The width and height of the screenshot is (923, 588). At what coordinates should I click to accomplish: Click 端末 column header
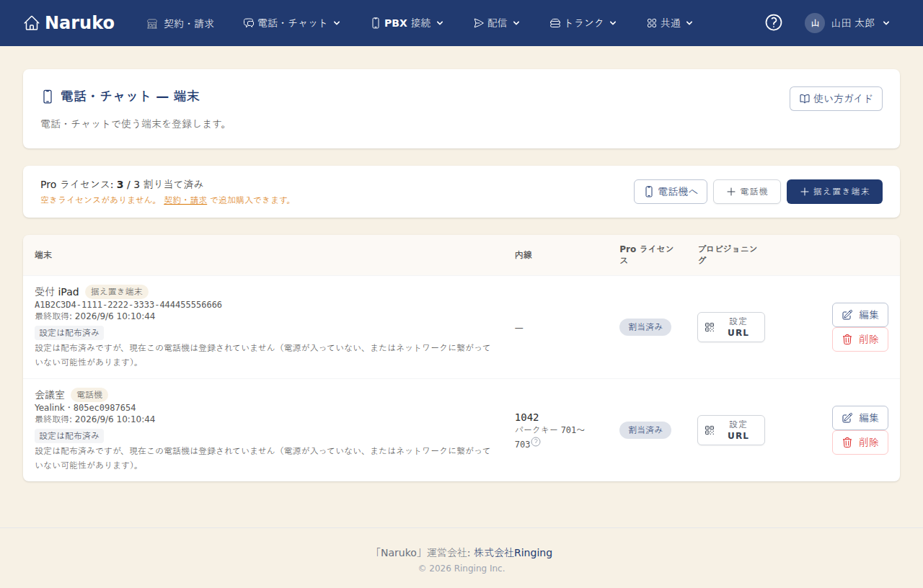tap(43, 255)
